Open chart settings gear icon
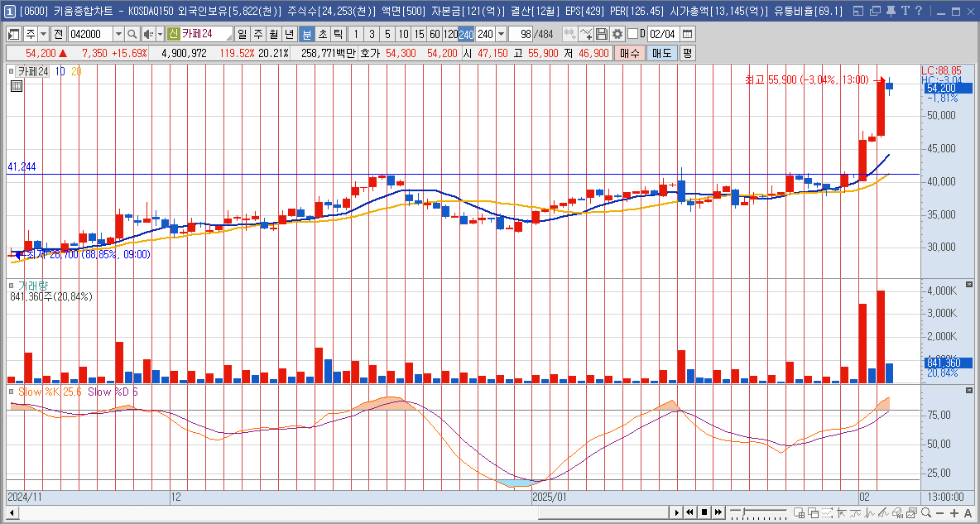Image resolution: width=980 pixels, height=524 pixels. [617, 35]
